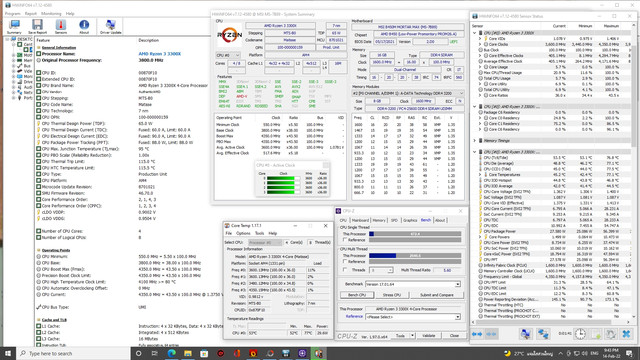Click the log file icon in sensor footer
Image resolution: width=640 pixels, height=360 pixels.
(x=596, y=334)
